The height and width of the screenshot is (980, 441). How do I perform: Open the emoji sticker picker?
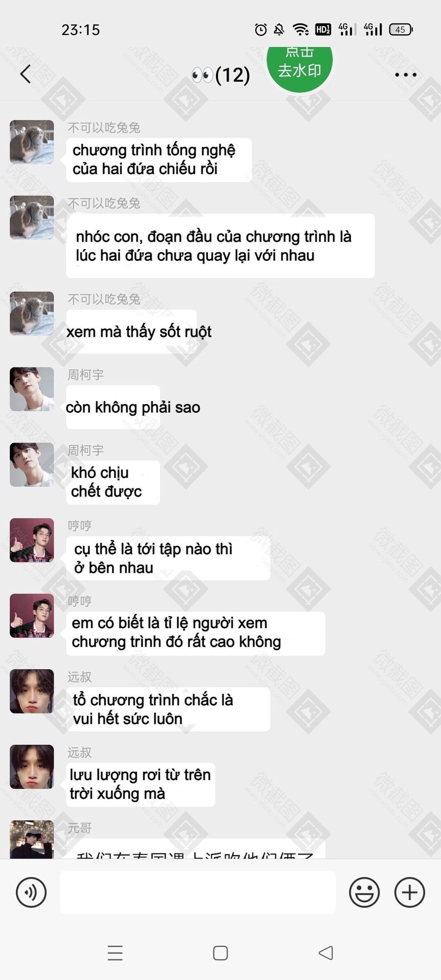(x=364, y=892)
